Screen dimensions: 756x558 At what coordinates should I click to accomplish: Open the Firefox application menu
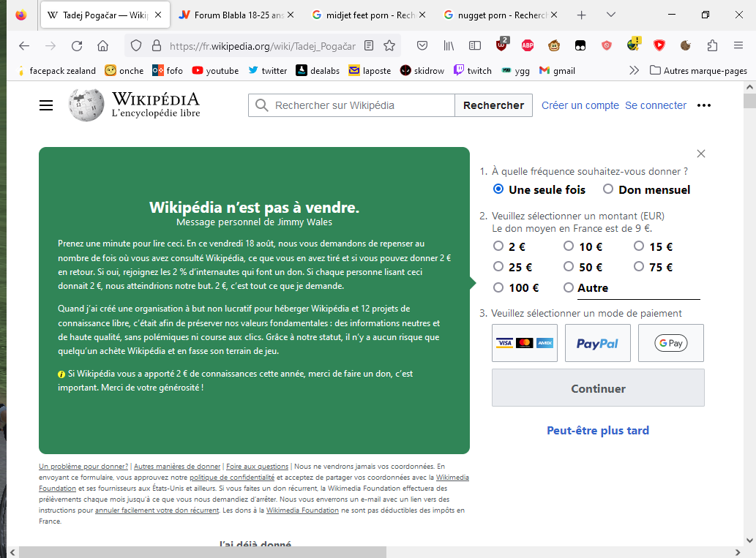coord(738,46)
